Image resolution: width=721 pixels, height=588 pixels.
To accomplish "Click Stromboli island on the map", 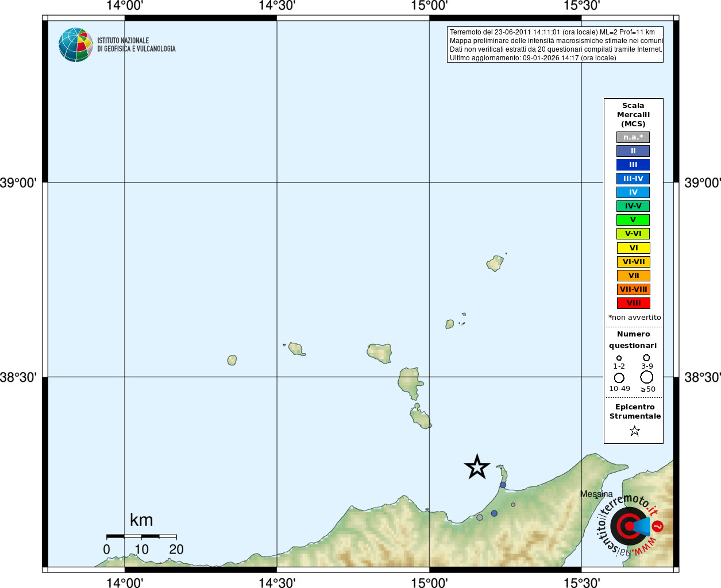I will (495, 263).
